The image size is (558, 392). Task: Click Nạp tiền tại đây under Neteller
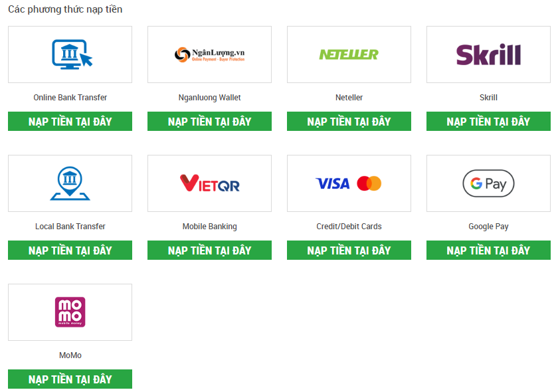tap(349, 122)
